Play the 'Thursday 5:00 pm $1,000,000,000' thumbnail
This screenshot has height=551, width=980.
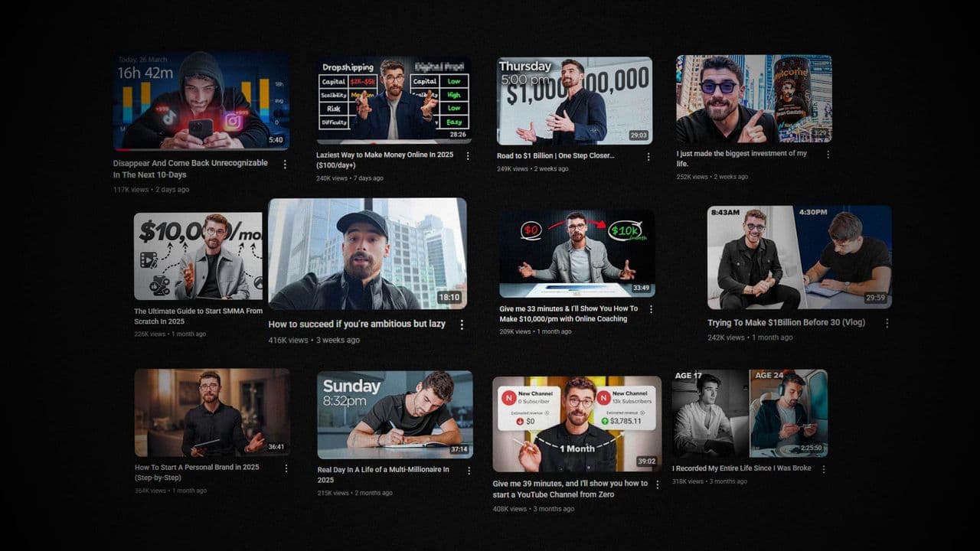[x=574, y=101]
